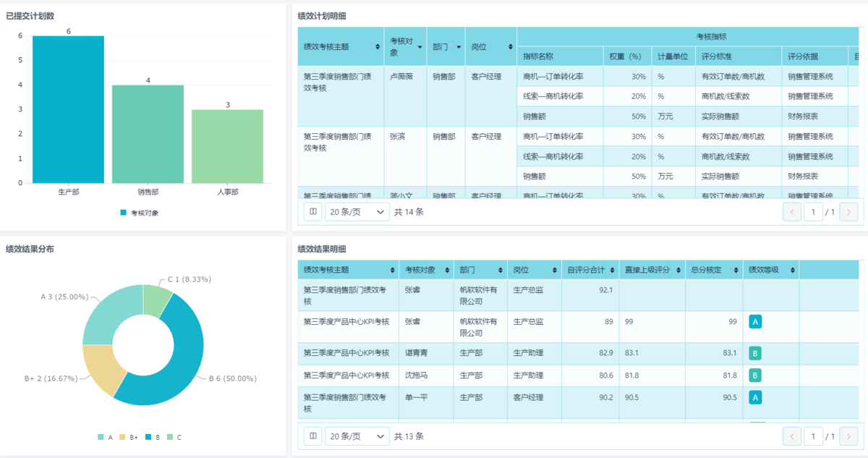Open 考核对象 filter dropdown in plan table
Image resolution: width=868 pixels, height=458 pixels.
click(x=420, y=47)
